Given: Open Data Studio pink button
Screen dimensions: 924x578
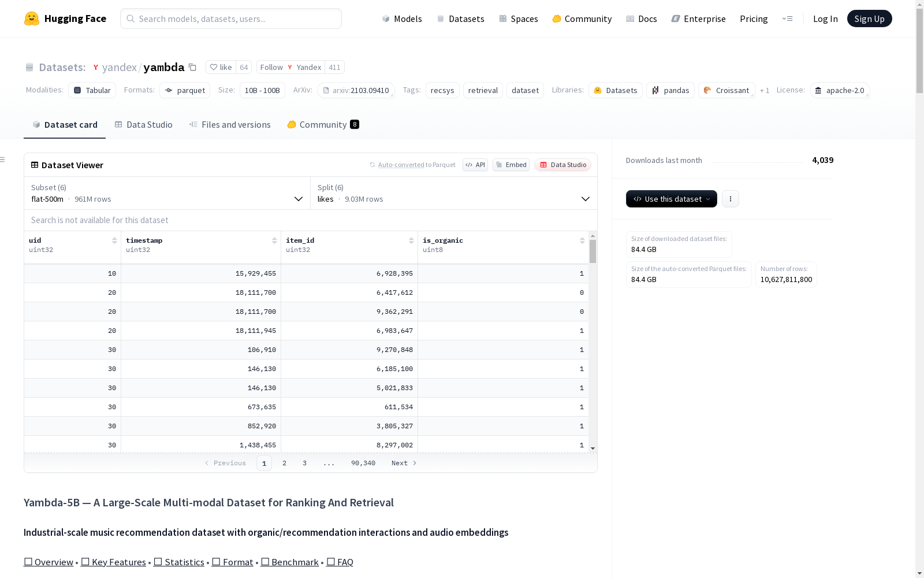Looking at the screenshot, I should click(562, 165).
